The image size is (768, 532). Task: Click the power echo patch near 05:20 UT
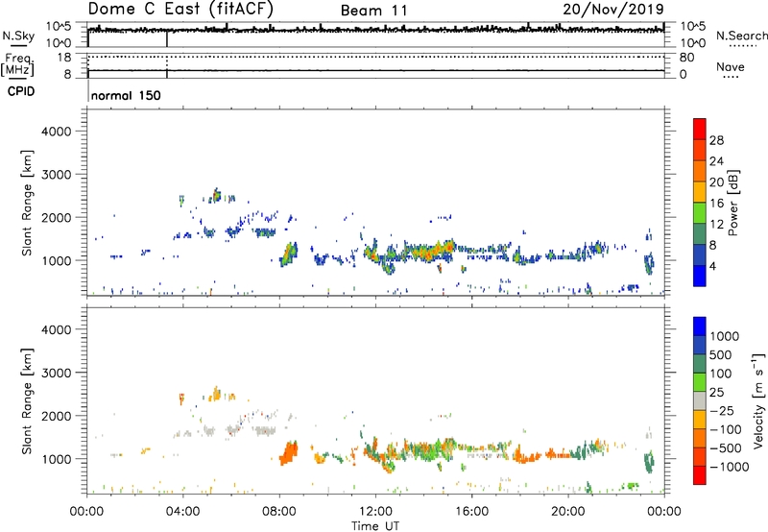215,196
